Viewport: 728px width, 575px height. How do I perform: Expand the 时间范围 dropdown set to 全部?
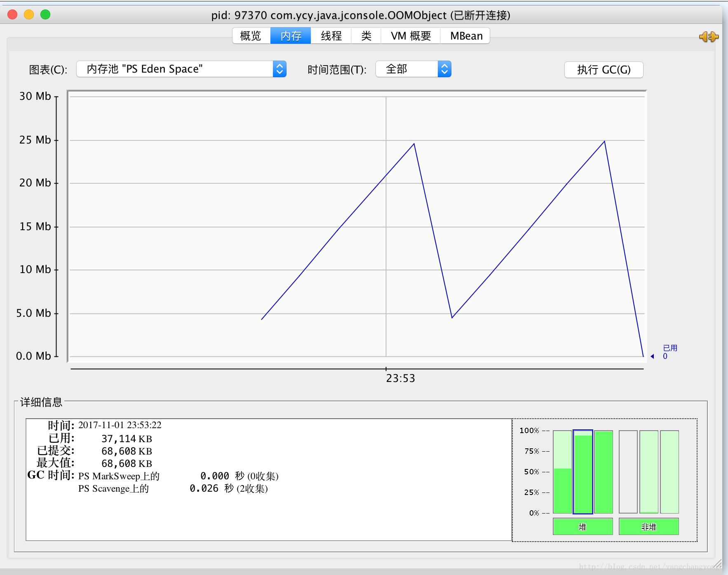413,69
